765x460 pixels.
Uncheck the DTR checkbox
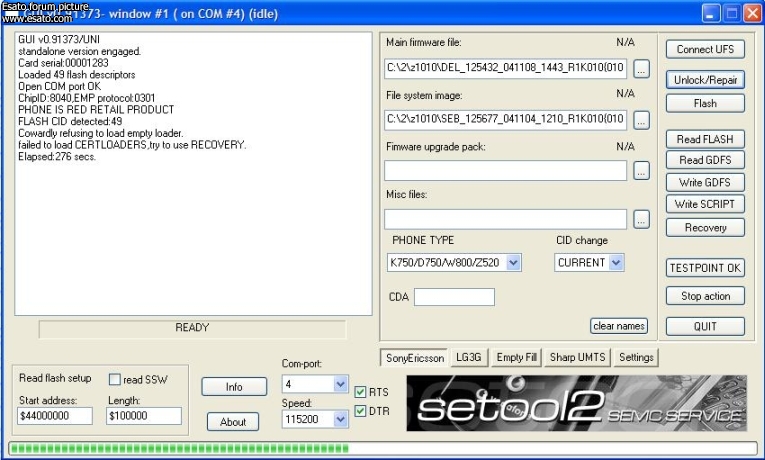point(361,411)
